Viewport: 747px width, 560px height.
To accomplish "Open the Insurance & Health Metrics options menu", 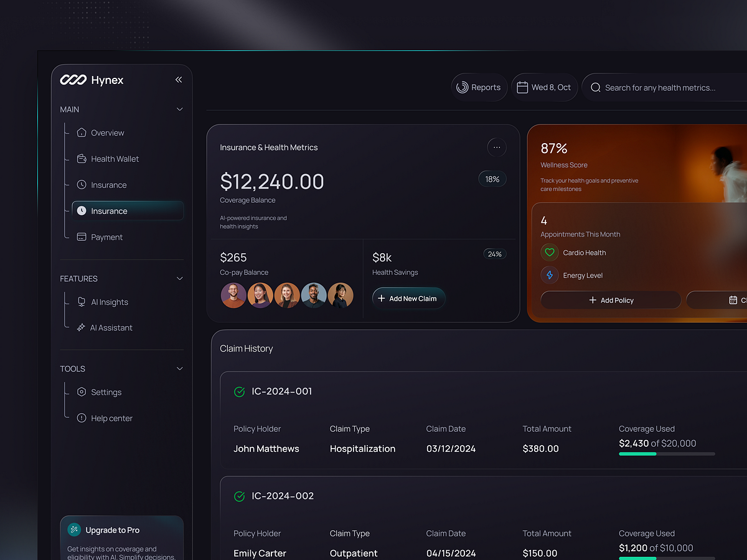I will (x=497, y=147).
